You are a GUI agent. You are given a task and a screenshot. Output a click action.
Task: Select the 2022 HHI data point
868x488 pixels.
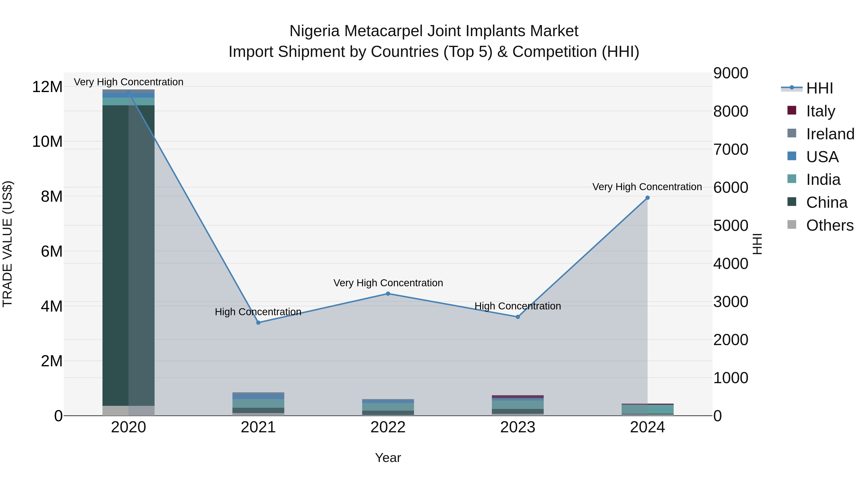[388, 294]
